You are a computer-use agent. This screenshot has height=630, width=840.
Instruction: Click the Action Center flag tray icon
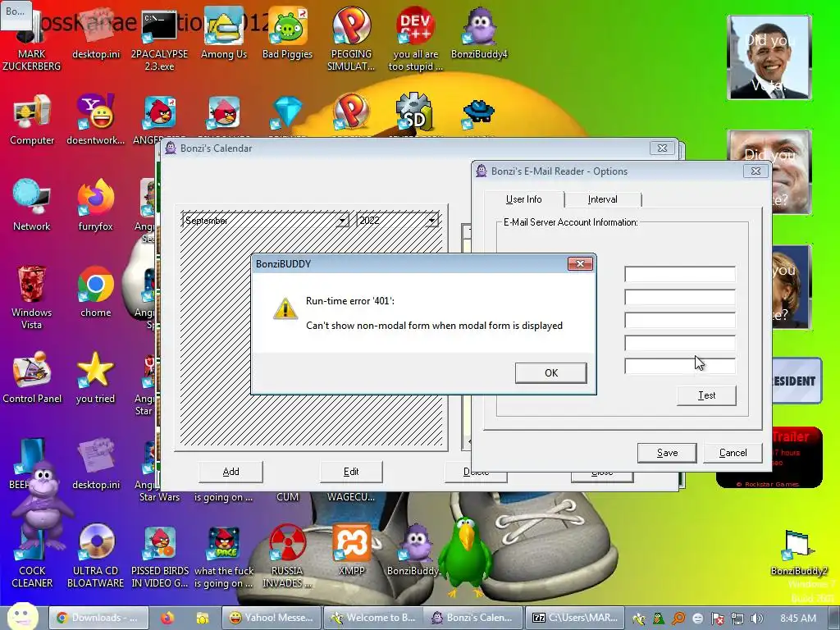(x=717, y=619)
